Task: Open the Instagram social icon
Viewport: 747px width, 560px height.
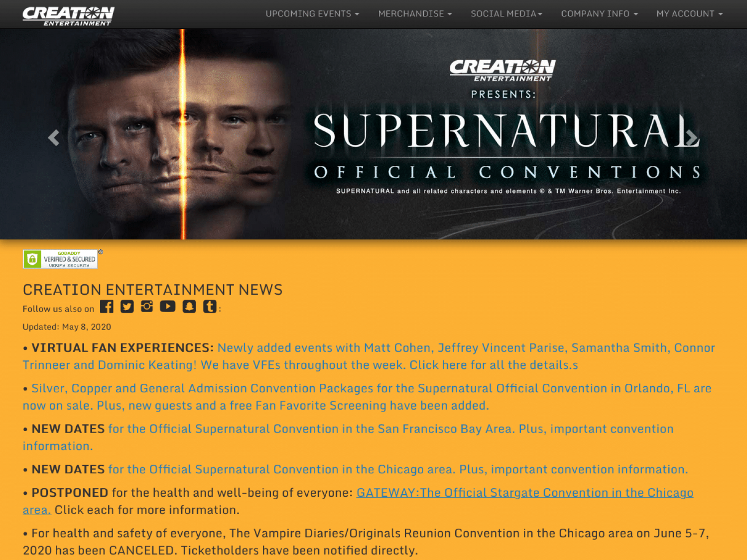Action: point(147,306)
